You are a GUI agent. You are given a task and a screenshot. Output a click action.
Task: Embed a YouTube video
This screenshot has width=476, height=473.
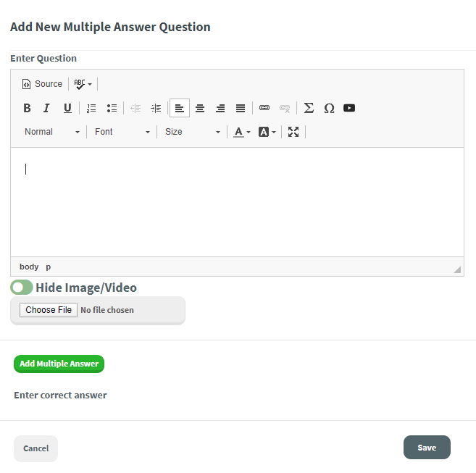(x=349, y=108)
